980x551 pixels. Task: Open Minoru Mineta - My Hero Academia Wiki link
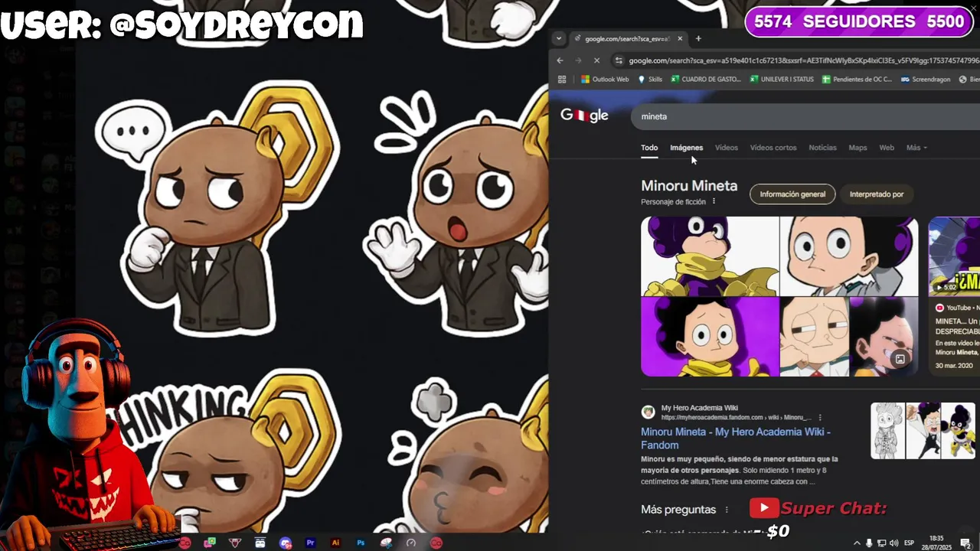click(x=736, y=439)
